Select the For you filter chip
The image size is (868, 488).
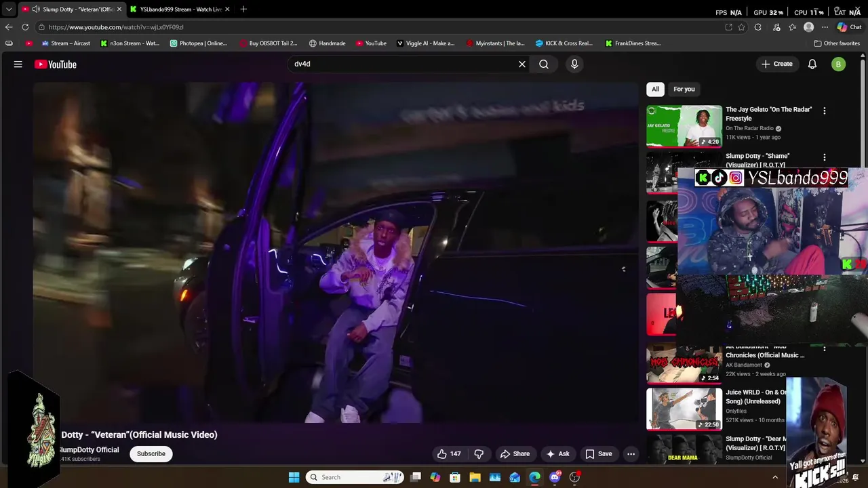(684, 89)
